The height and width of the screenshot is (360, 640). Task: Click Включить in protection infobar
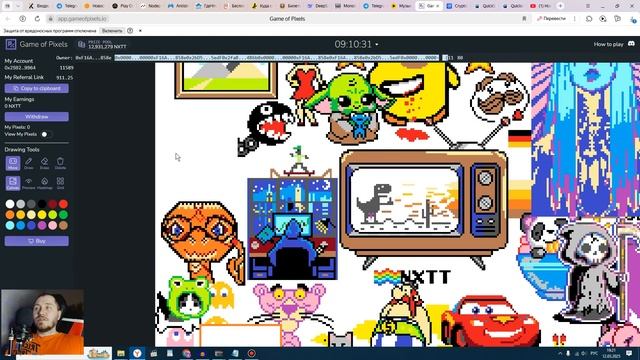[x=112, y=31]
